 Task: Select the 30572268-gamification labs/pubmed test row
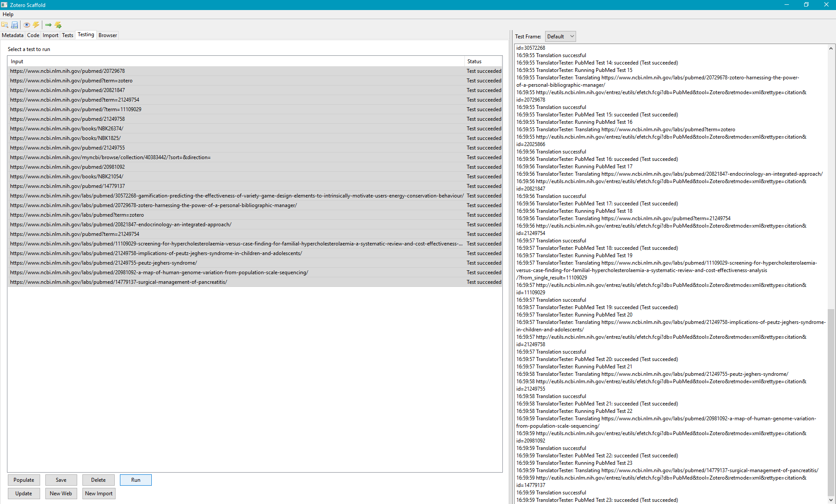255,196
